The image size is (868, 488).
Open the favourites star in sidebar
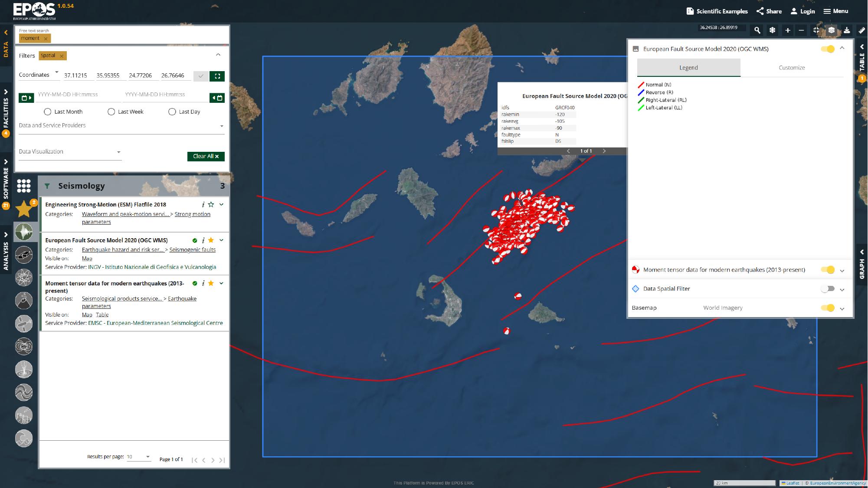pyautogui.click(x=24, y=209)
